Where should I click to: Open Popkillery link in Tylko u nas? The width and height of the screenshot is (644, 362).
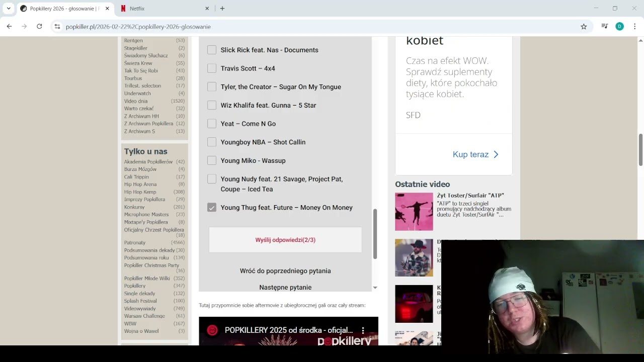click(135, 286)
